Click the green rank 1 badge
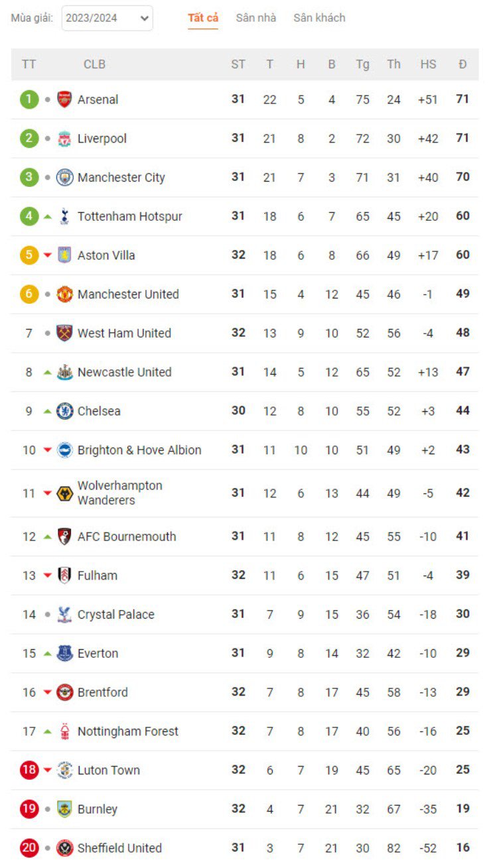 tap(29, 99)
